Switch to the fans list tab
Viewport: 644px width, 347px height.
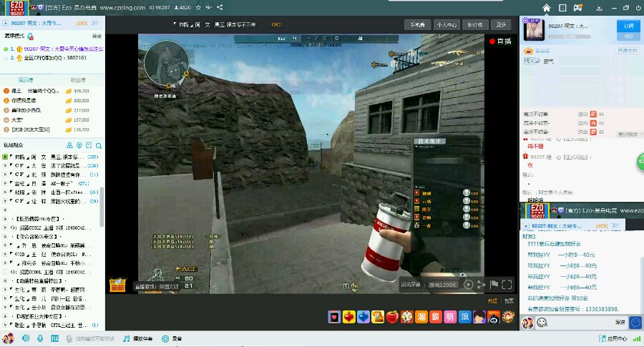pos(78,79)
